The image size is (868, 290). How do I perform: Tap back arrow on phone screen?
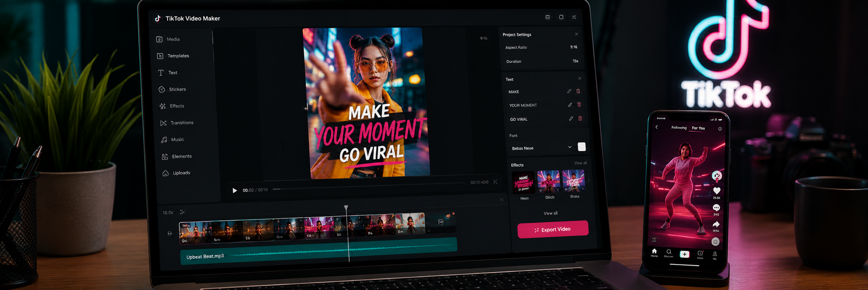coord(657,127)
